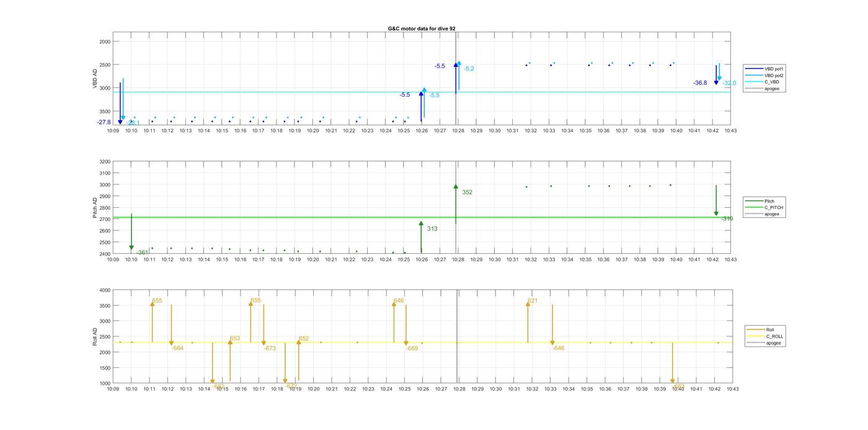Click the '652' roll data label

304,339
